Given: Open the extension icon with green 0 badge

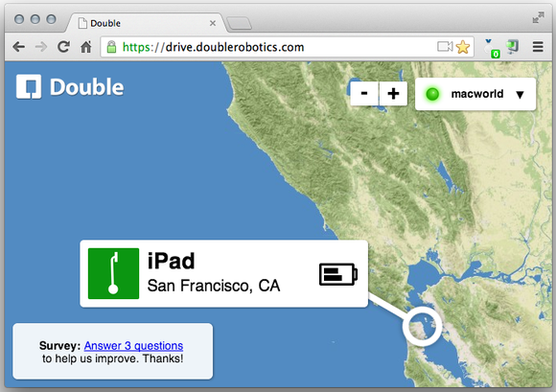Looking at the screenshot, I should 492,48.
